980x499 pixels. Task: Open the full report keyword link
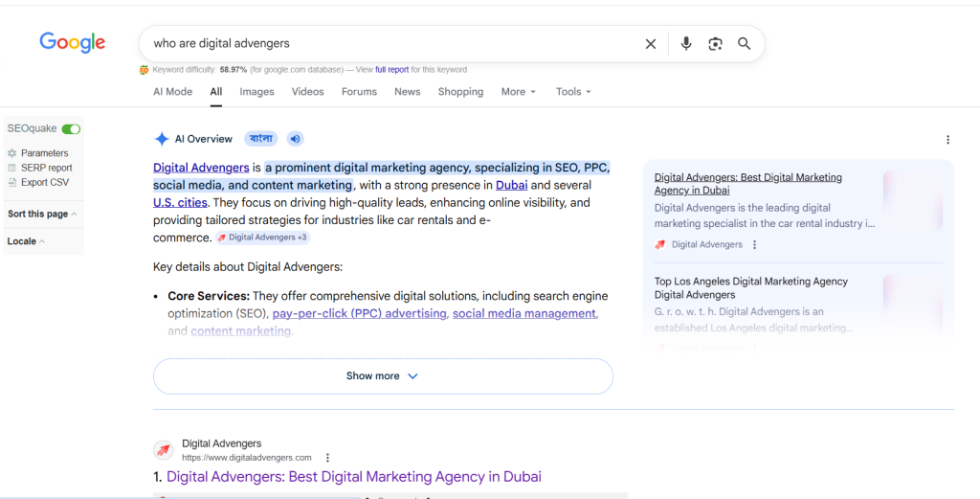coord(391,70)
